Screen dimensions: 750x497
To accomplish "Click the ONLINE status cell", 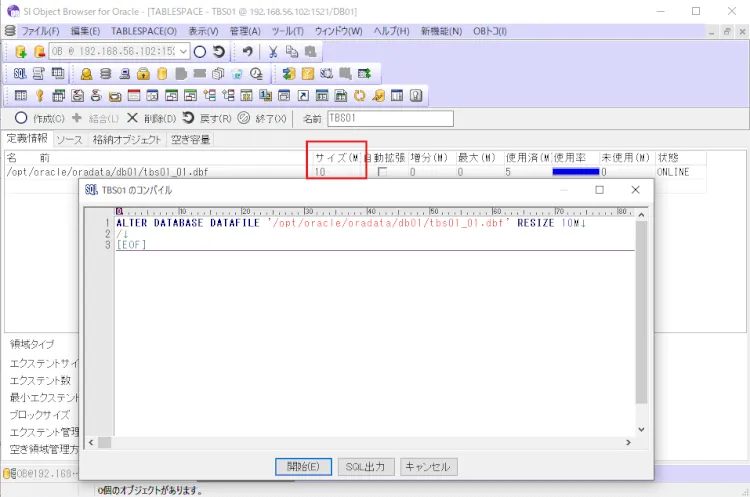I will point(673,172).
